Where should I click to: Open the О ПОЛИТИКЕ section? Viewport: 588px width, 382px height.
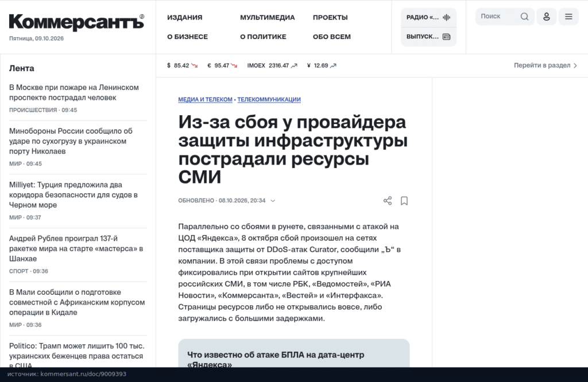tap(263, 37)
